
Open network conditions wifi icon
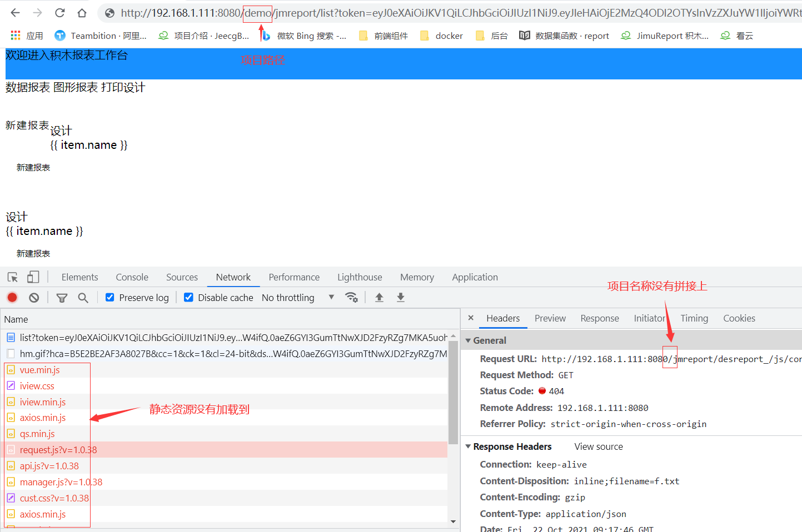point(351,297)
